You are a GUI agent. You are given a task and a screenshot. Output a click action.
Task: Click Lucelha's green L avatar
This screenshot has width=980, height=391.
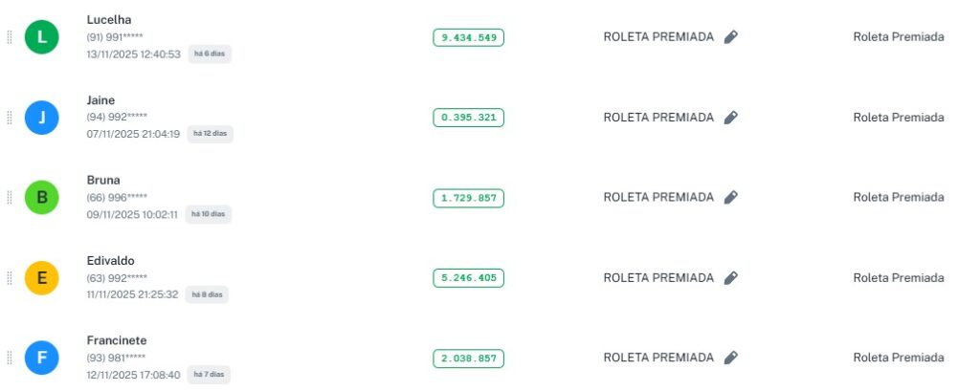click(42, 37)
